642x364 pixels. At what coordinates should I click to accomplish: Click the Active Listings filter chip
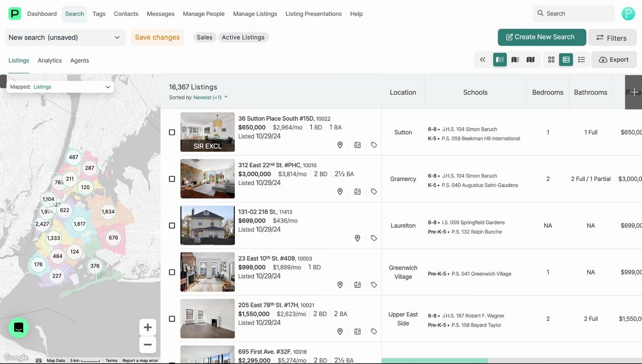243,37
